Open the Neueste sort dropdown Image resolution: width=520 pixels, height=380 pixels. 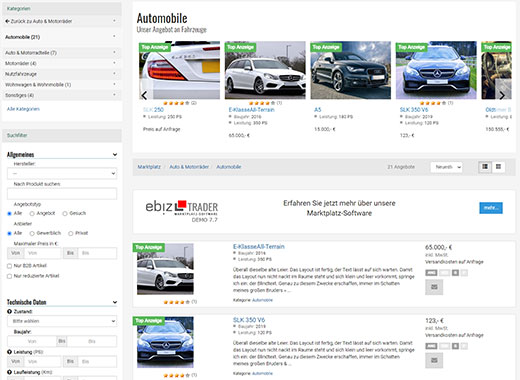(x=446, y=167)
